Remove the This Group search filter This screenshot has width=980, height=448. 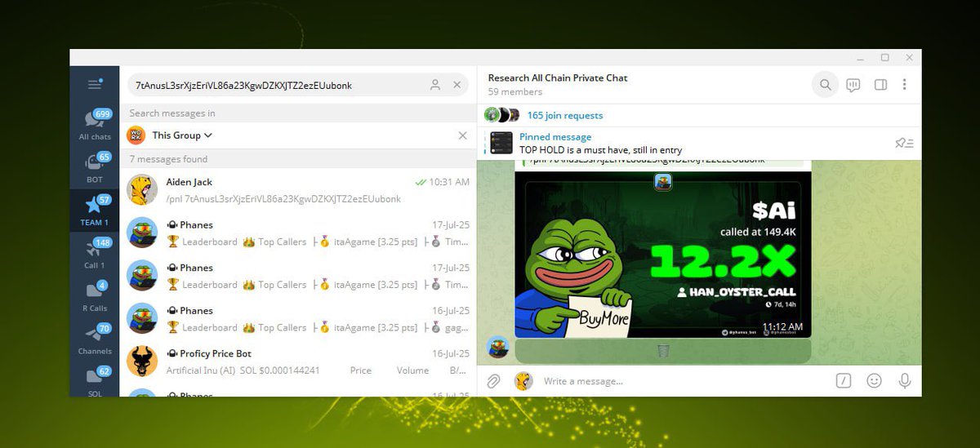coord(463,135)
